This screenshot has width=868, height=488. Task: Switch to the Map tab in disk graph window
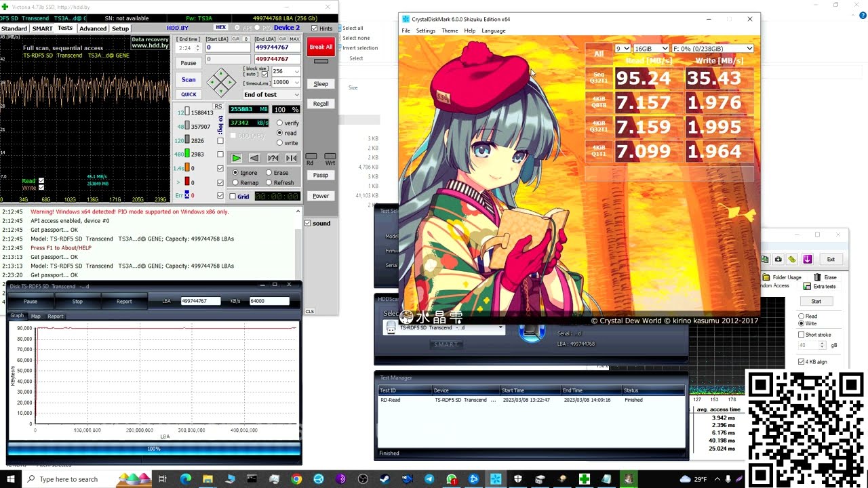click(x=35, y=316)
